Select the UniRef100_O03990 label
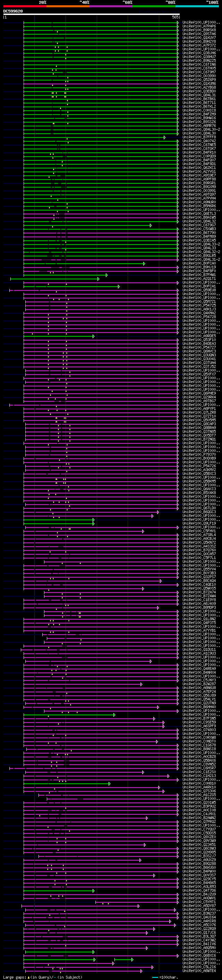This screenshot has width=222, height=980. (x=199, y=76)
